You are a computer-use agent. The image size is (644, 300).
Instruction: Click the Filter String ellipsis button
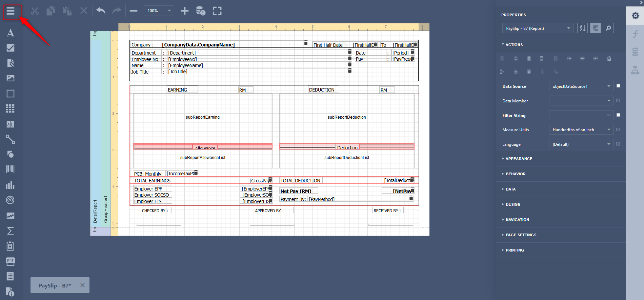click(609, 115)
